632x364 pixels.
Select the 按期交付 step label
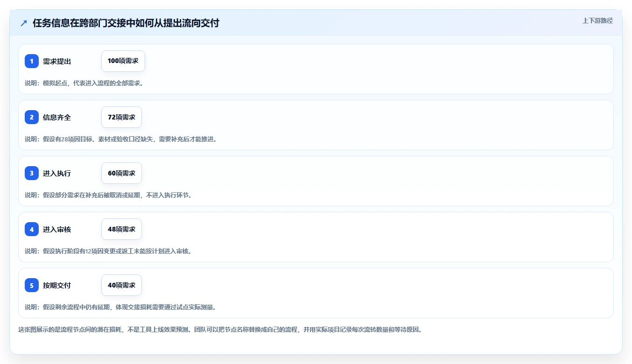[57, 285]
